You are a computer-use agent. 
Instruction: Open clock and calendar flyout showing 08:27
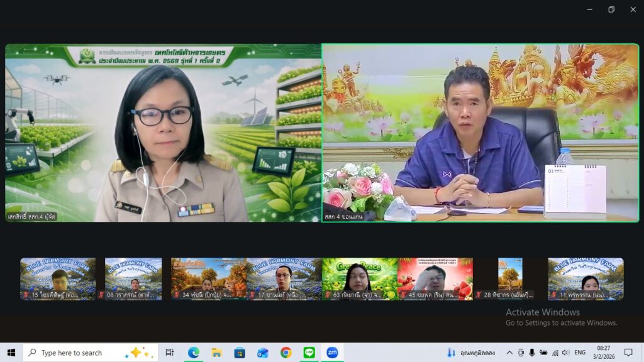tap(603, 352)
